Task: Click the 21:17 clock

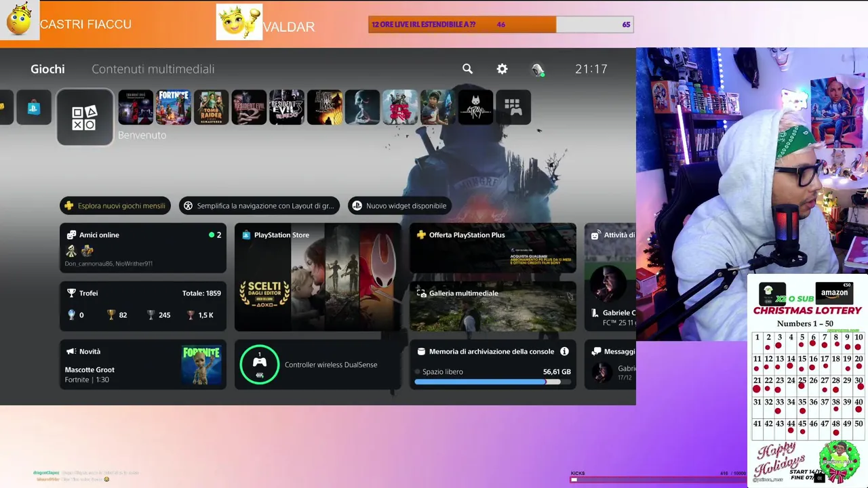Action: point(591,68)
